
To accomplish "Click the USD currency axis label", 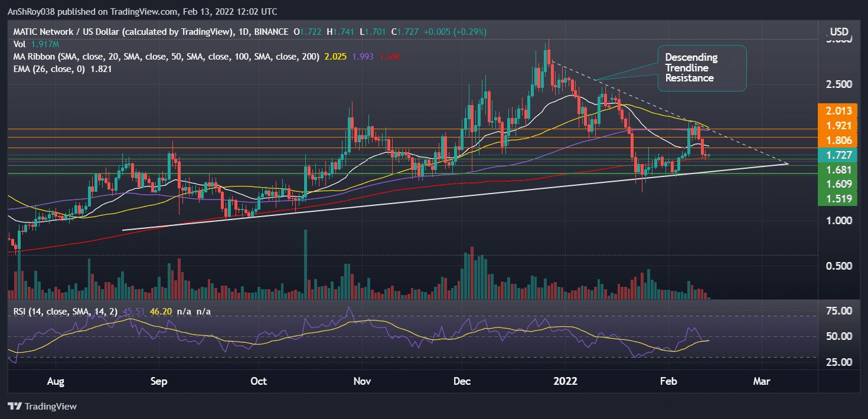I will (x=838, y=31).
